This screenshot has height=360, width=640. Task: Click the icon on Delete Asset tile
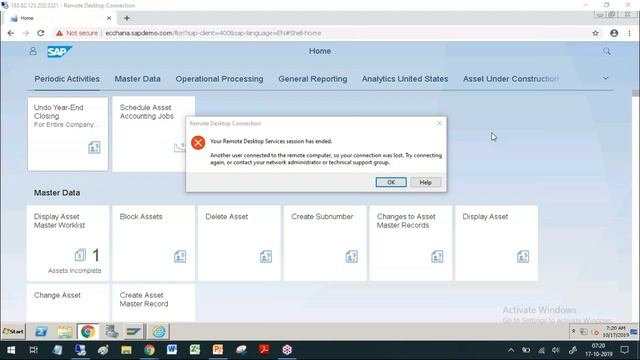[x=266, y=256]
